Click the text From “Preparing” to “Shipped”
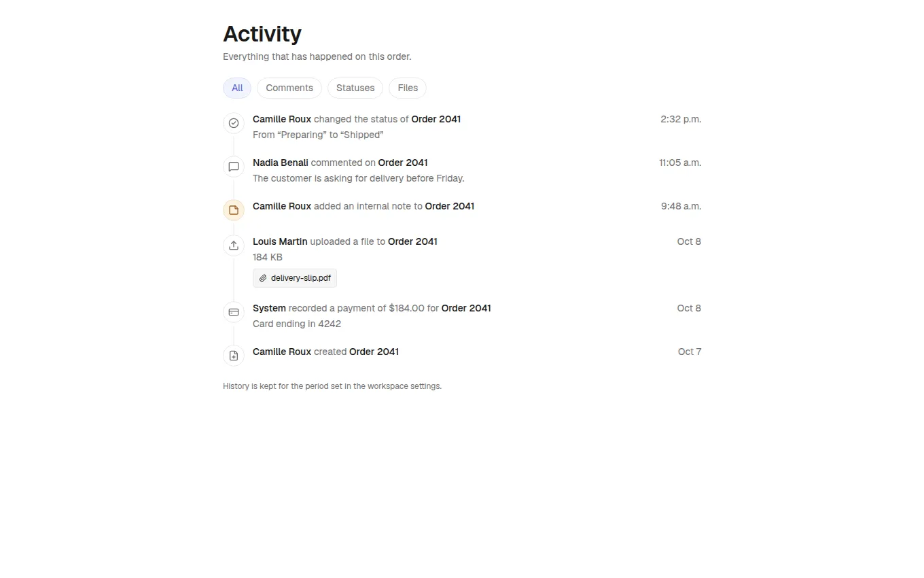The height and width of the screenshot is (578, 924). tap(318, 135)
